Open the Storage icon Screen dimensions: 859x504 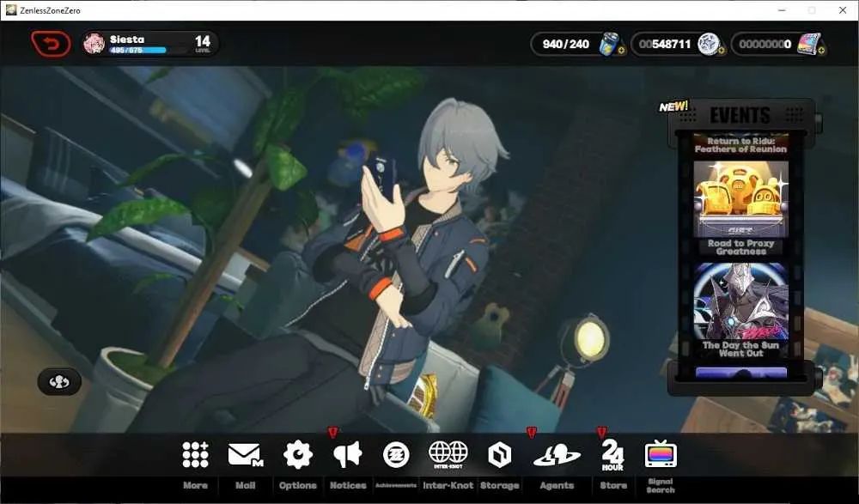(500, 455)
